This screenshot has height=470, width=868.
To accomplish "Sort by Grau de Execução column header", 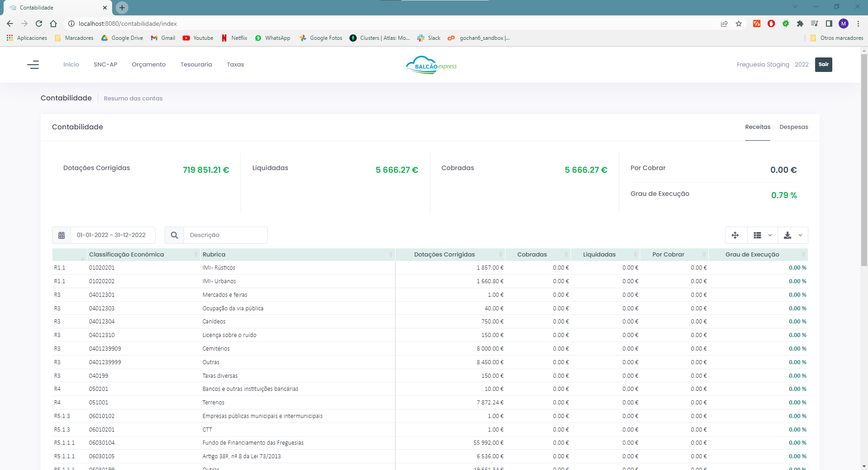I will [x=758, y=255].
